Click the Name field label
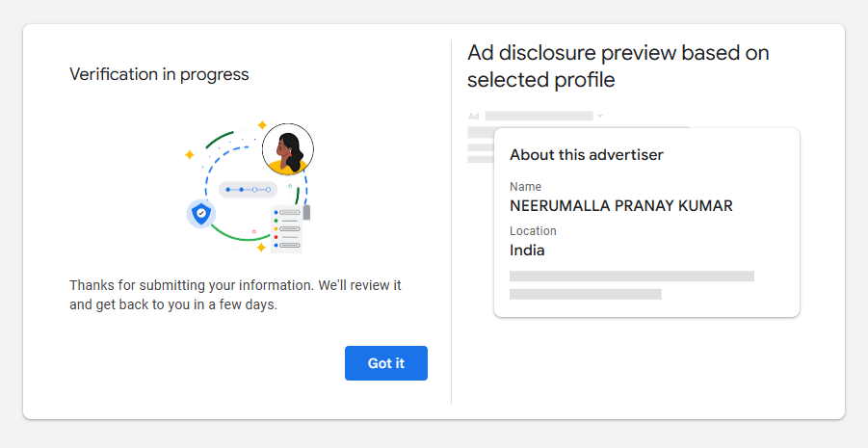The width and height of the screenshot is (868, 448). tap(525, 187)
